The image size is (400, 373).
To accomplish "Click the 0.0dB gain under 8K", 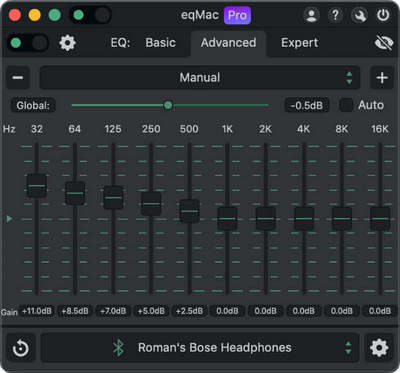I will pyautogui.click(x=342, y=311).
